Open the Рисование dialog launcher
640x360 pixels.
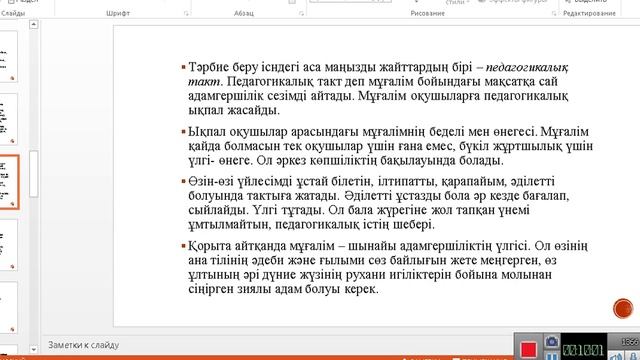tap(554, 13)
